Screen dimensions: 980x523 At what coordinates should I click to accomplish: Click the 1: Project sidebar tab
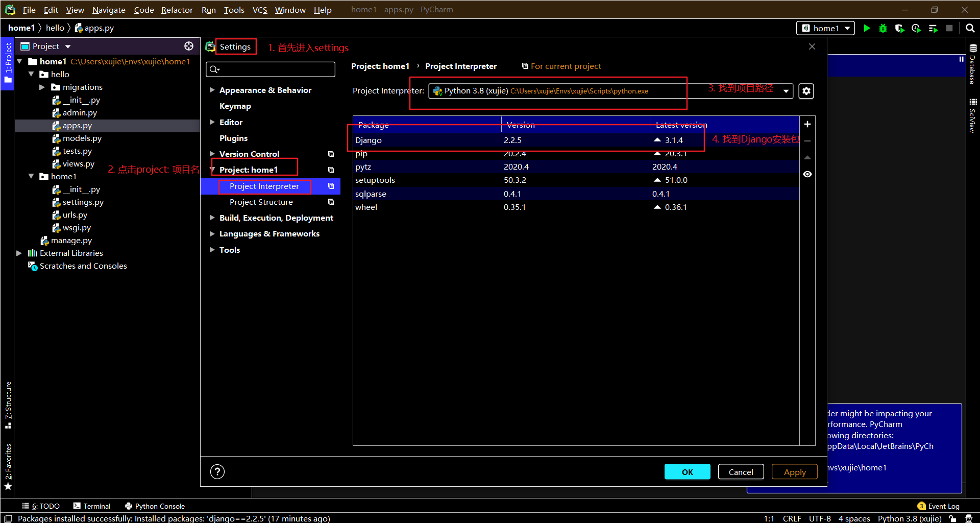[8, 64]
